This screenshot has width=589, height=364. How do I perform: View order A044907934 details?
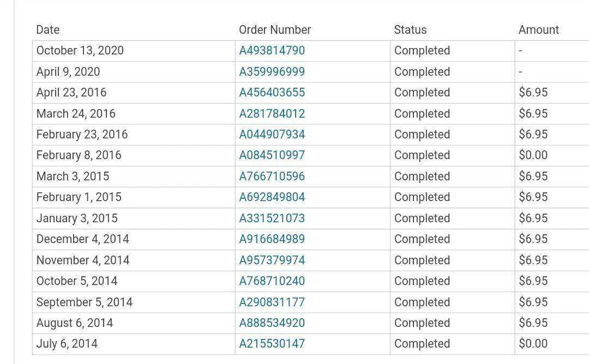(x=272, y=135)
